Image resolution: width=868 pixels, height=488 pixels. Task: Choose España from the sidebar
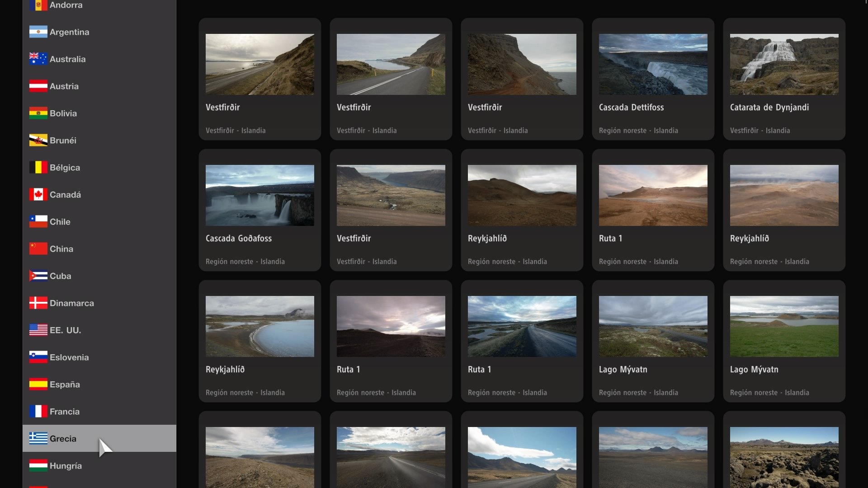[65, 385]
